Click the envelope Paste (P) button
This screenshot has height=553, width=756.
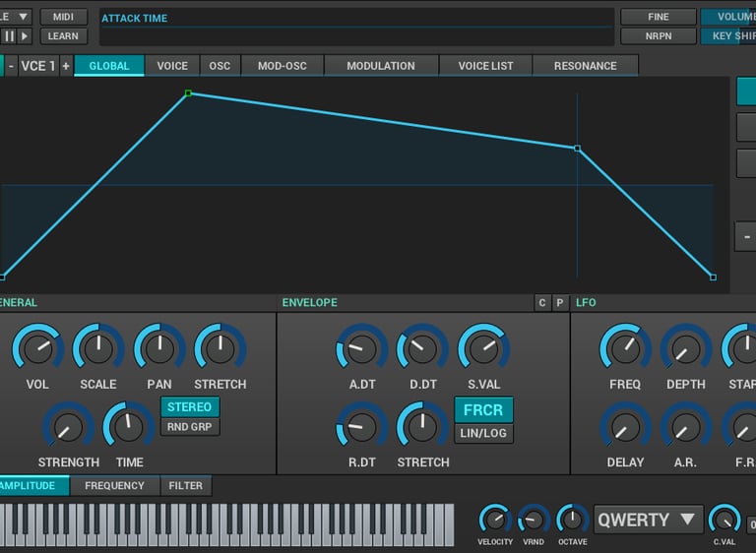(x=560, y=303)
